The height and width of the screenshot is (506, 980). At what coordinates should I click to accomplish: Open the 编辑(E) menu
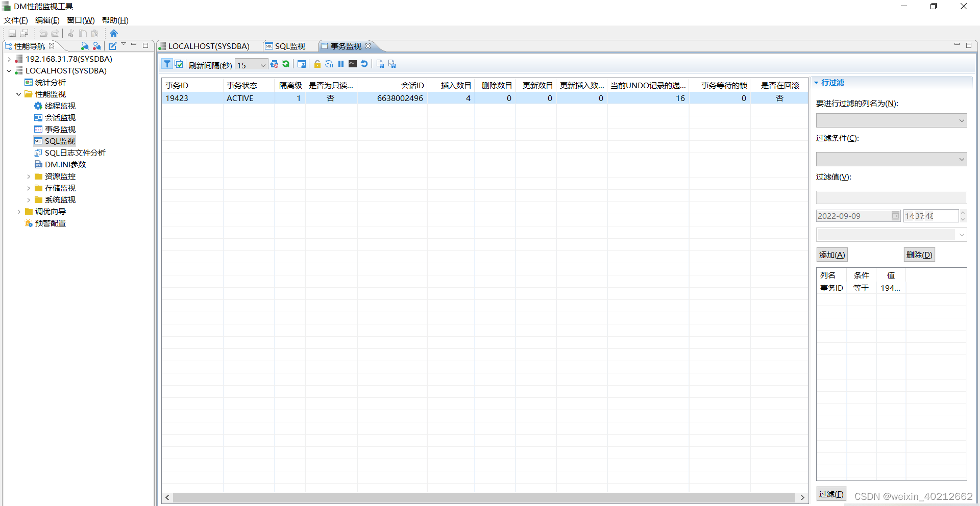click(47, 20)
